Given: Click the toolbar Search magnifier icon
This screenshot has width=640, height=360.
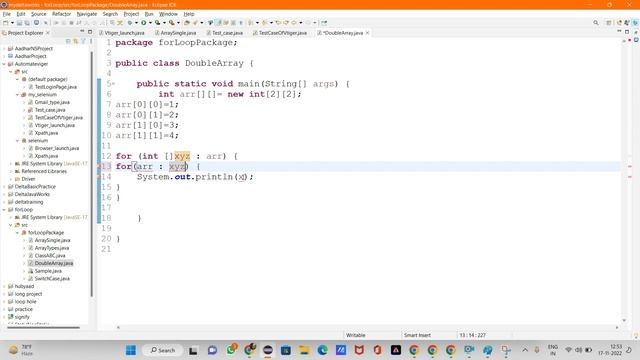Looking at the screenshot, I should pos(596,23).
